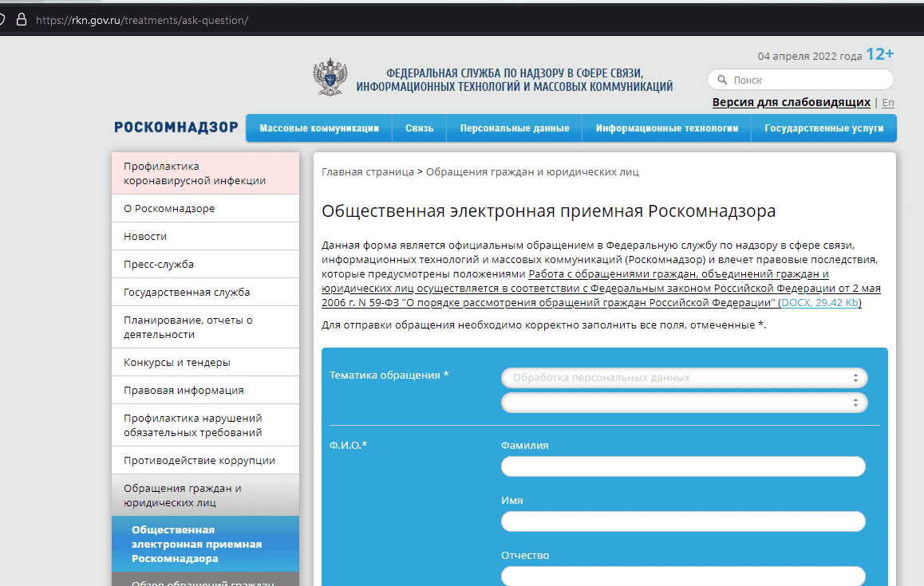Viewport: 924px width, 586px height.
Task: Go to Новости in the sidebar
Action: tap(205, 236)
